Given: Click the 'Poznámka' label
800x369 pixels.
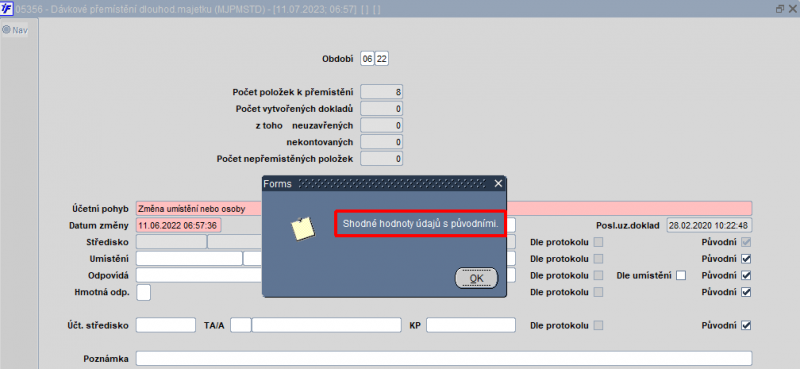Looking at the screenshot, I should 106,359.
